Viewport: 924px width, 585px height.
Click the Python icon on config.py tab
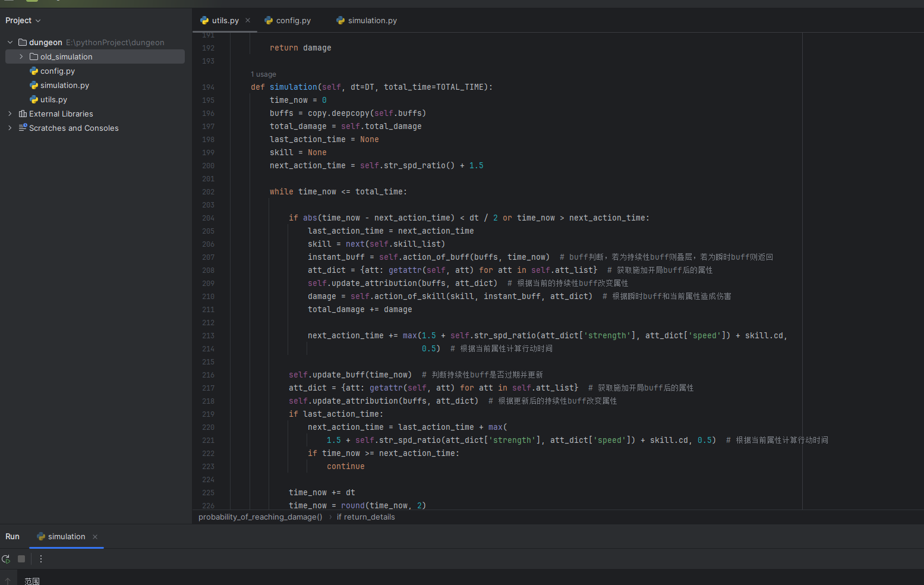tap(269, 20)
